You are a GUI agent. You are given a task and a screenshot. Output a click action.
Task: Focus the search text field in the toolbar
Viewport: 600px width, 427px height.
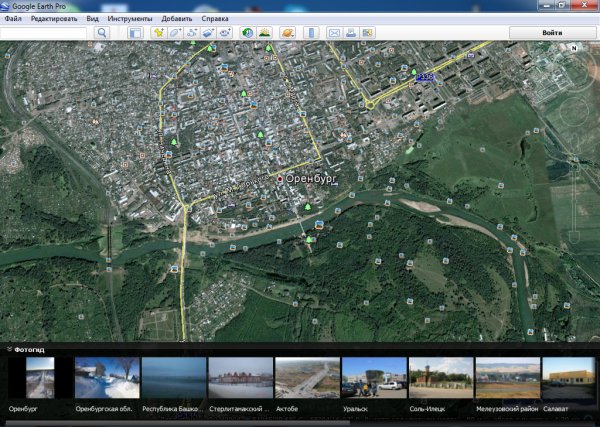point(43,33)
